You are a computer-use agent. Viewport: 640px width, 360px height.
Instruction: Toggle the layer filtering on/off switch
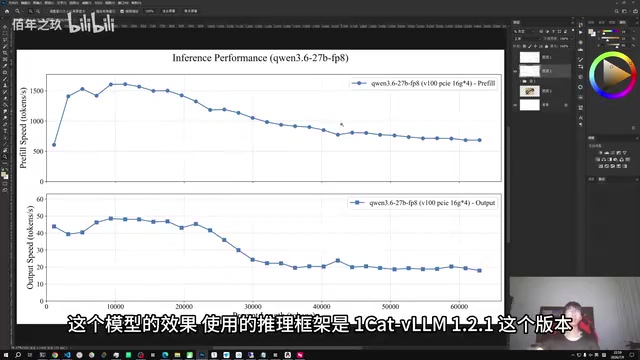click(573, 30)
